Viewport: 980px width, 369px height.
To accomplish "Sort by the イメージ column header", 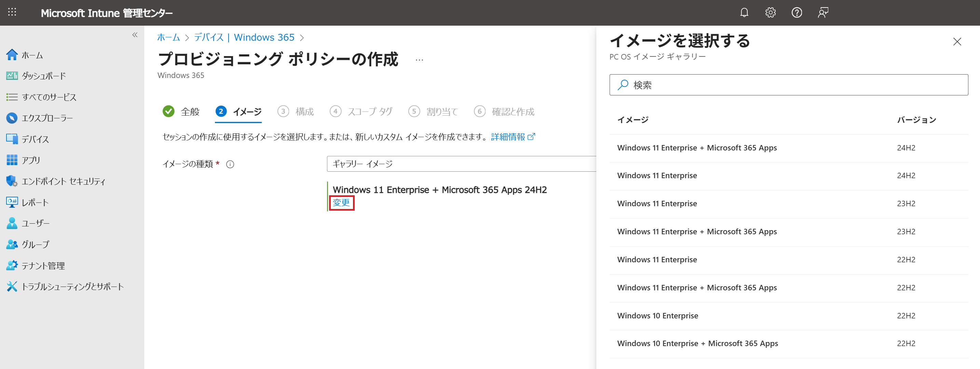I will 633,120.
